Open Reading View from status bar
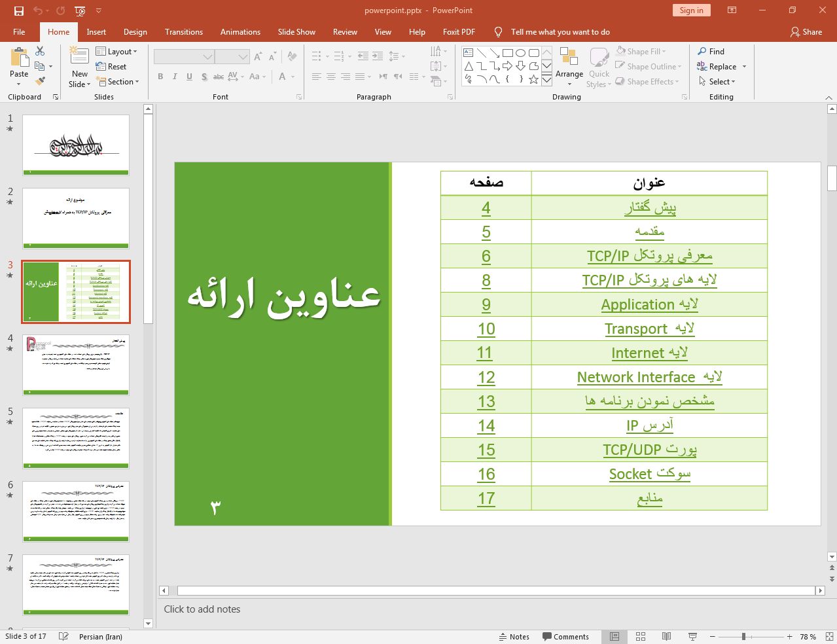Viewport: 837px width, 644px height. click(666, 636)
